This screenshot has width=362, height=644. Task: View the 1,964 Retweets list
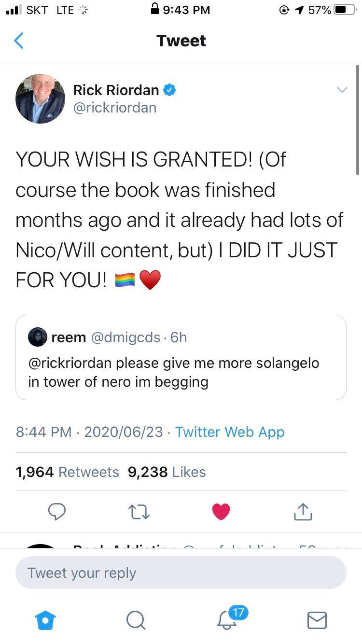67,472
